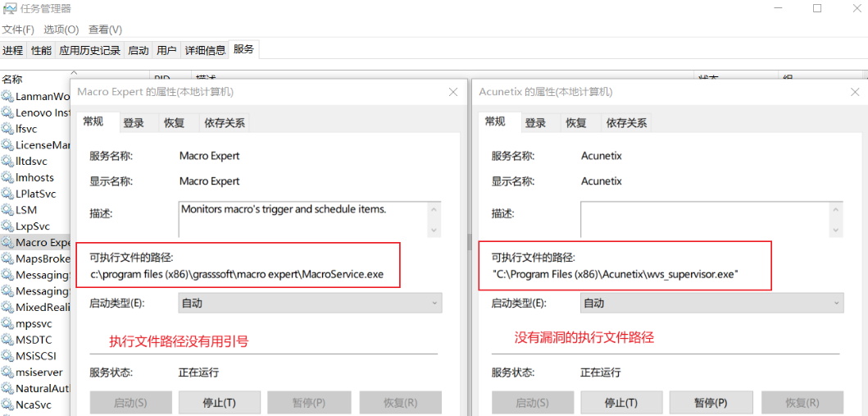Click gear icon beside NaturalAut service
The height and width of the screenshot is (416, 868).
[x=7, y=388]
